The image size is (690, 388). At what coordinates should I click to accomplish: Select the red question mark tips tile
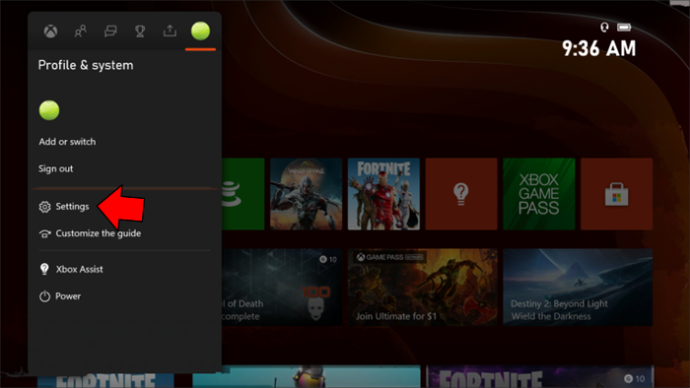[461, 194]
